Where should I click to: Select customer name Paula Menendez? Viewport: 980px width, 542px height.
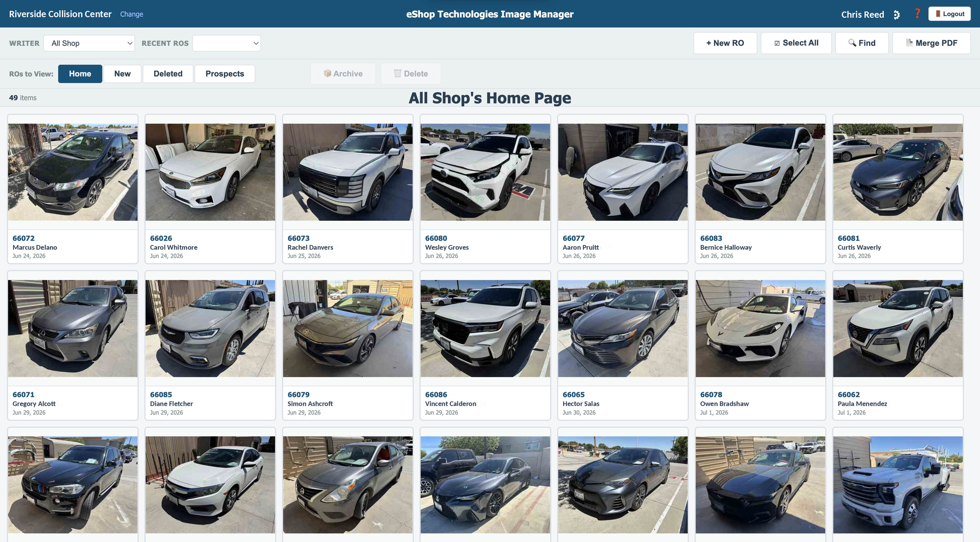(862, 404)
